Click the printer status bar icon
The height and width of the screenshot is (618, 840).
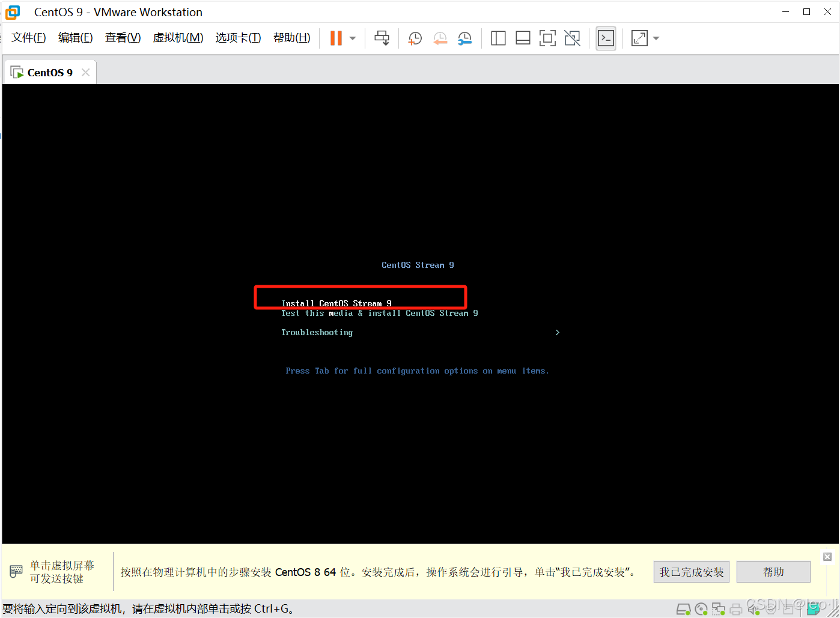(x=736, y=610)
